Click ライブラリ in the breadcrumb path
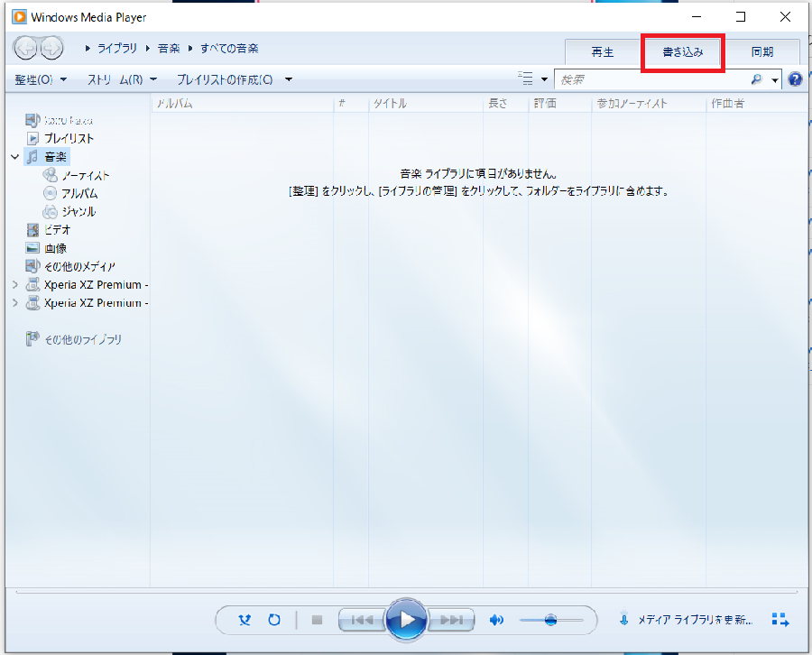This screenshot has height=655, width=812. tap(117, 48)
